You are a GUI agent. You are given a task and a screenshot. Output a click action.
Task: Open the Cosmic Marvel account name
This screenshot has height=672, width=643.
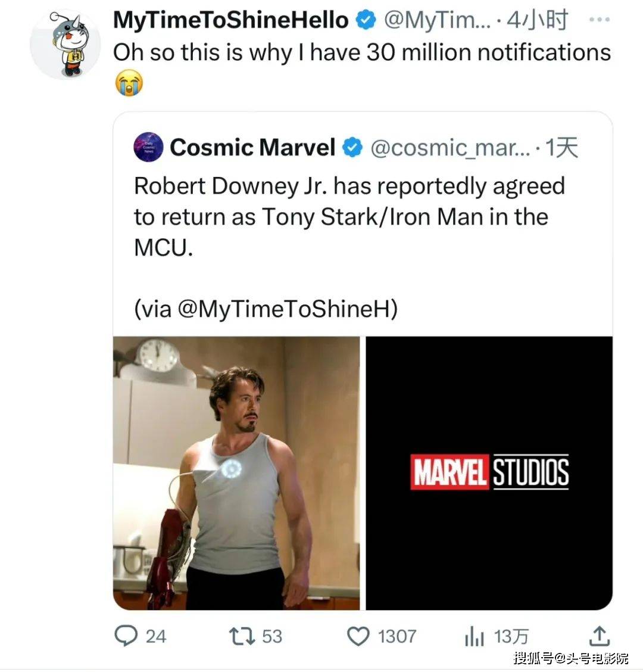[252, 148]
